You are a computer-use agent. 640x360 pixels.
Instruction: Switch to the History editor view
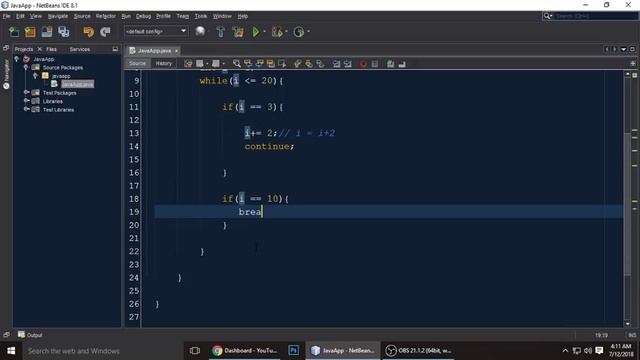pos(164,64)
